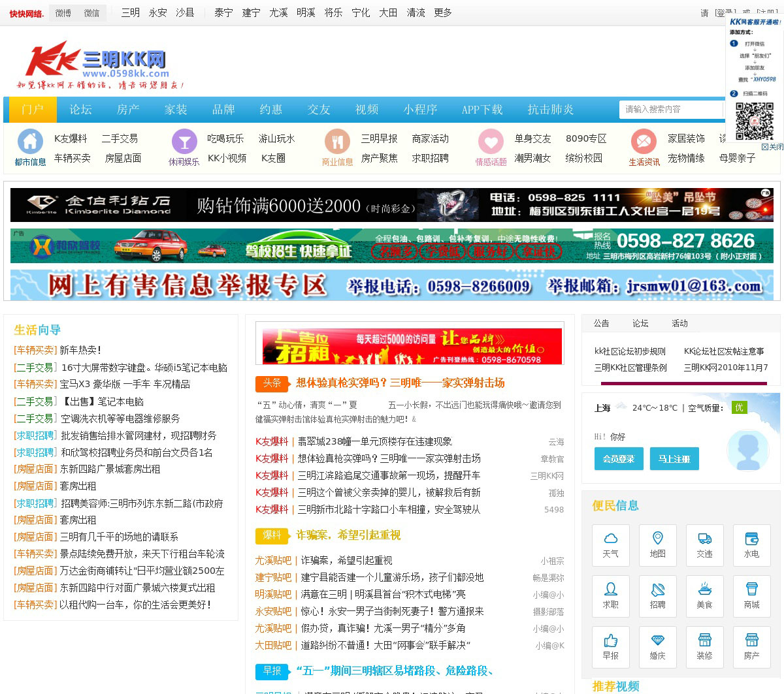The height and width of the screenshot is (694, 784).
Task: Open the 情感话题 heart icon
Action: pyautogui.click(x=491, y=142)
